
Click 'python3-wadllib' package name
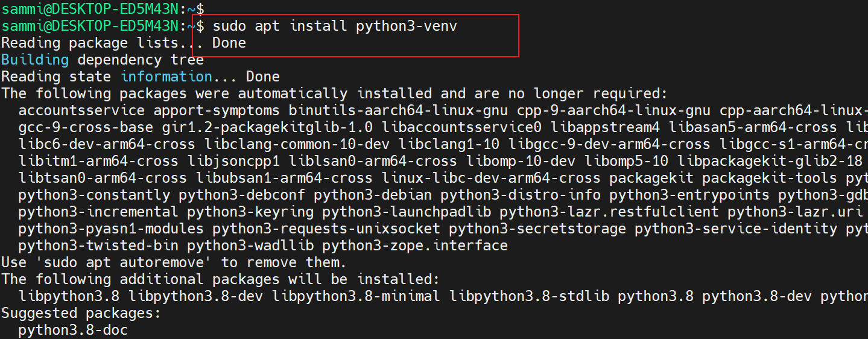[250, 246]
